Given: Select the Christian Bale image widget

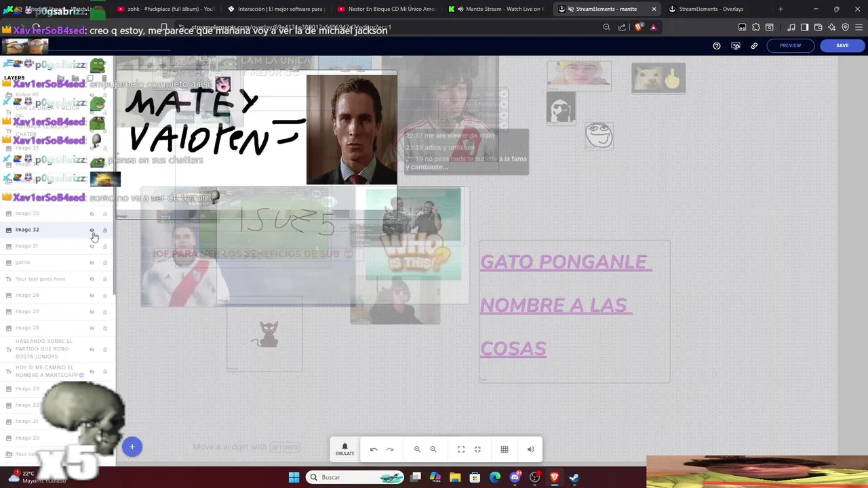Looking at the screenshot, I should (x=351, y=129).
